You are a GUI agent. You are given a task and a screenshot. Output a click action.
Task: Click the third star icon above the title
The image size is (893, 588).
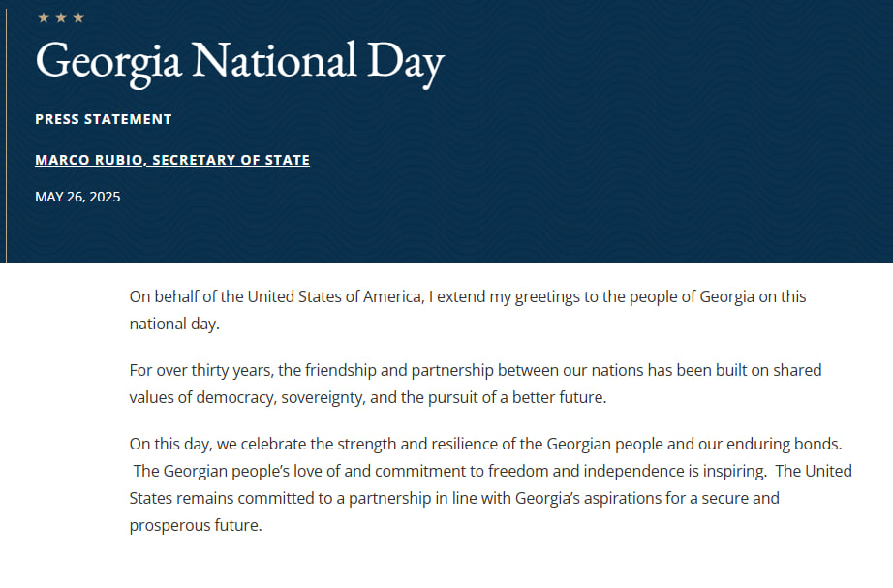(78, 17)
